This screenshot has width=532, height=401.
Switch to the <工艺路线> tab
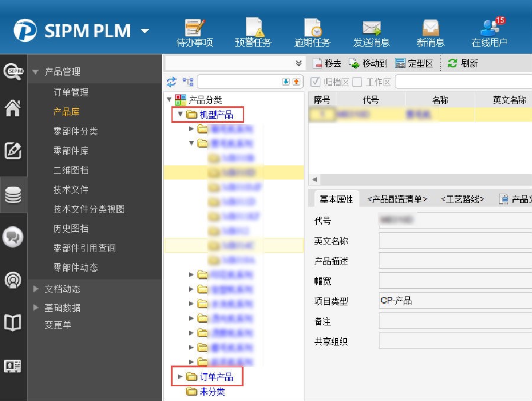tap(462, 200)
